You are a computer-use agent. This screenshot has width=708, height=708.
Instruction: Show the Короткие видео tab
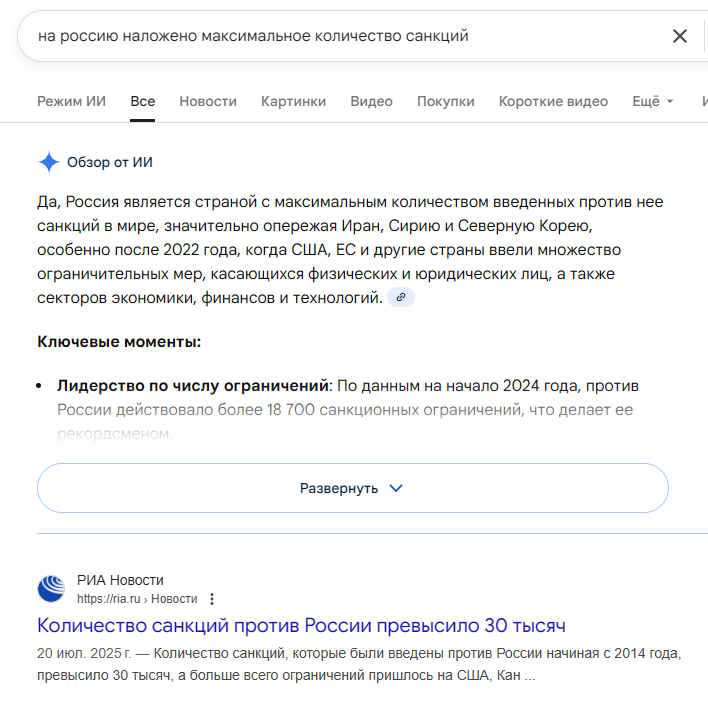click(x=553, y=101)
